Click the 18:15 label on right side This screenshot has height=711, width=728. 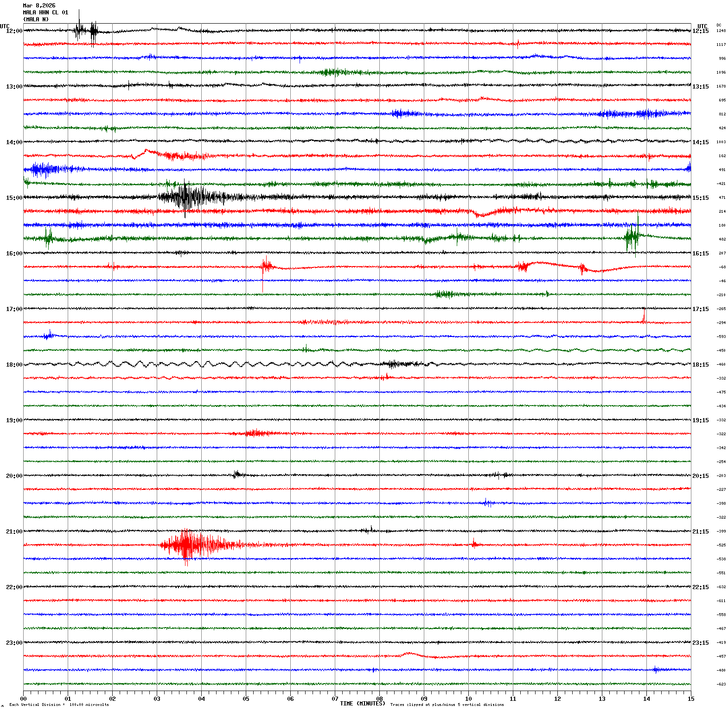point(700,365)
